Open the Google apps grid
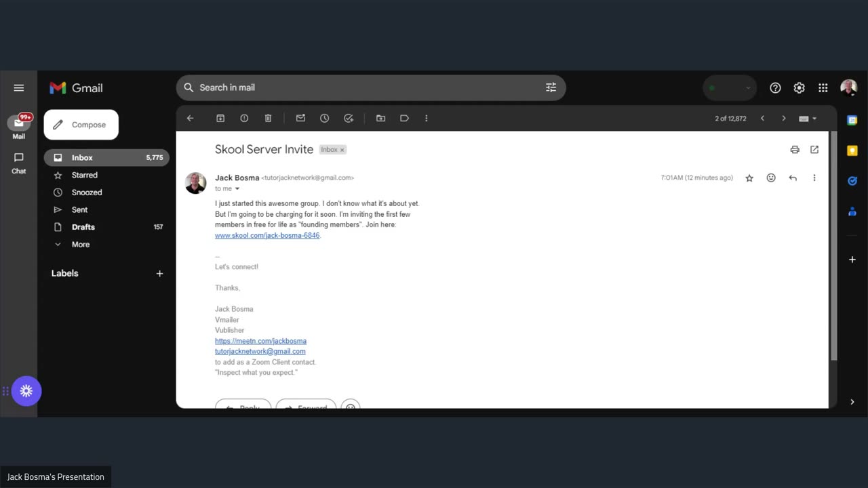This screenshot has width=868, height=488. (823, 88)
